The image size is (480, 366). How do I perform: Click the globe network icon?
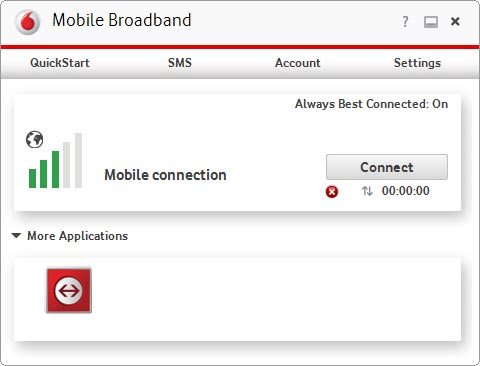click(35, 139)
